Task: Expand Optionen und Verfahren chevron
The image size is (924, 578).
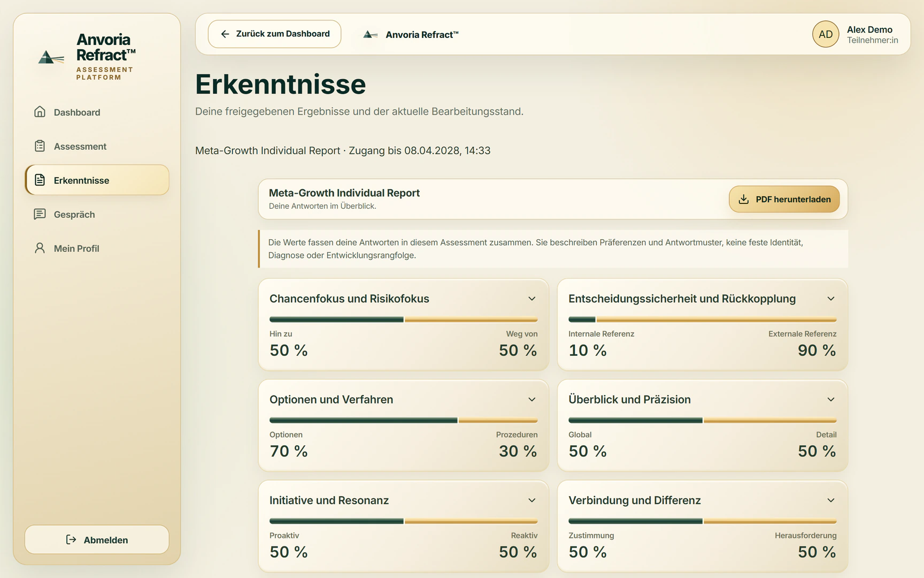Action: click(532, 399)
